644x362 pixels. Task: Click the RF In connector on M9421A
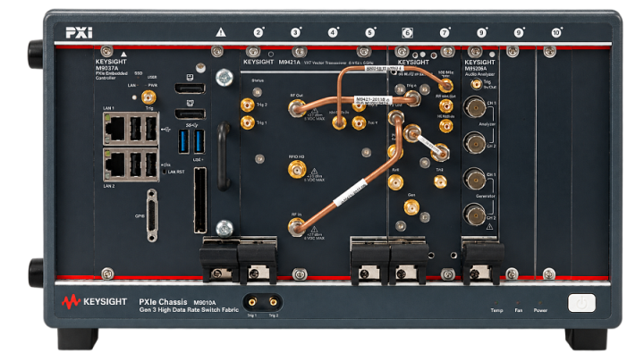tap(296, 227)
